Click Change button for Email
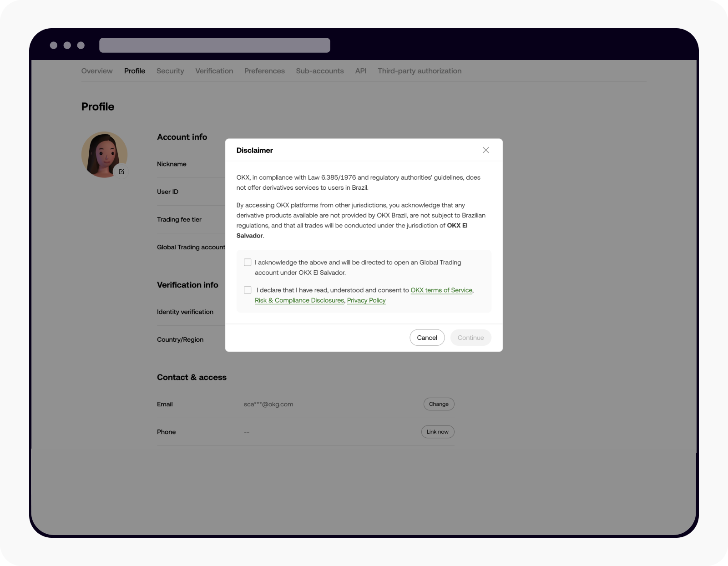The image size is (728, 566). click(x=439, y=404)
